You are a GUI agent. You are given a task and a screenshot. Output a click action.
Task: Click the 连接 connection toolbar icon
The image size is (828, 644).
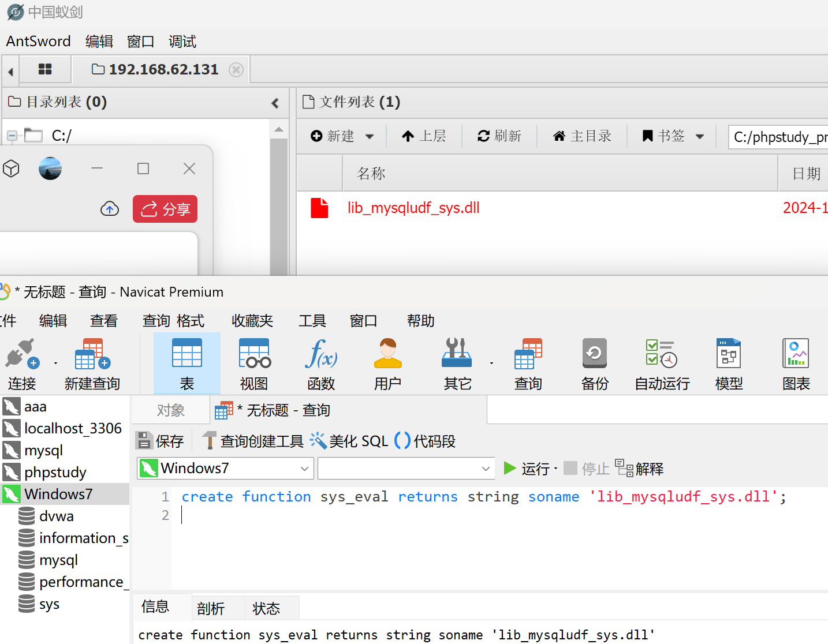[22, 365]
